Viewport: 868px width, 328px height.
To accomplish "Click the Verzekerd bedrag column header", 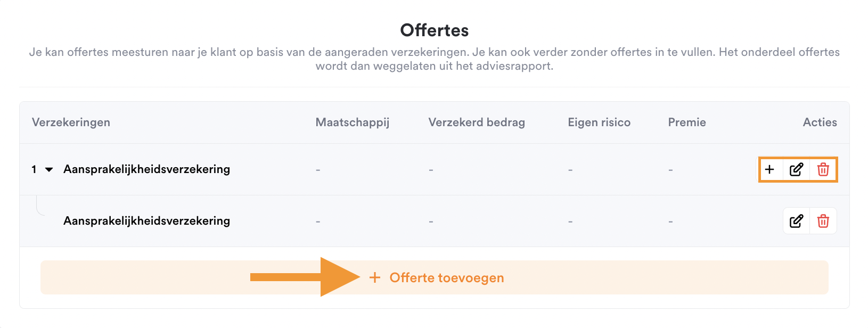I will [477, 122].
